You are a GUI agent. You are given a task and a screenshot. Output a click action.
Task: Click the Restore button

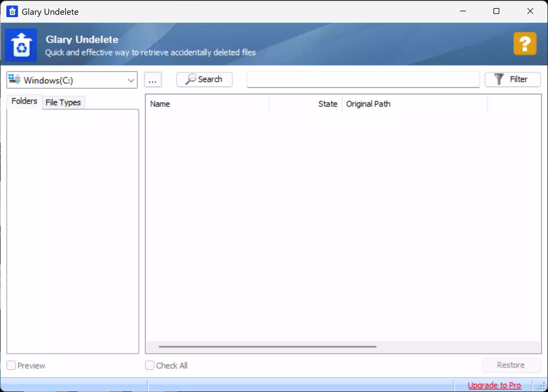coord(511,365)
